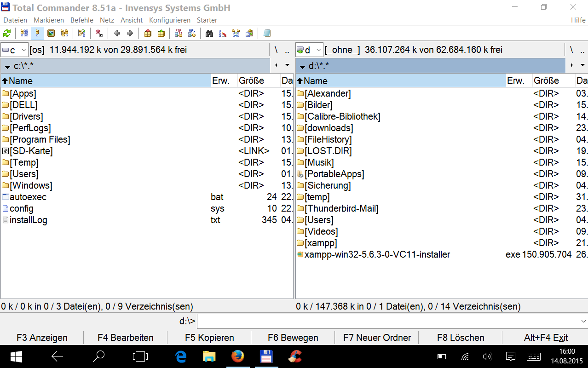The width and height of the screenshot is (588, 368).
Task: Open the URL new FTP connection icon
Action: [192, 33]
